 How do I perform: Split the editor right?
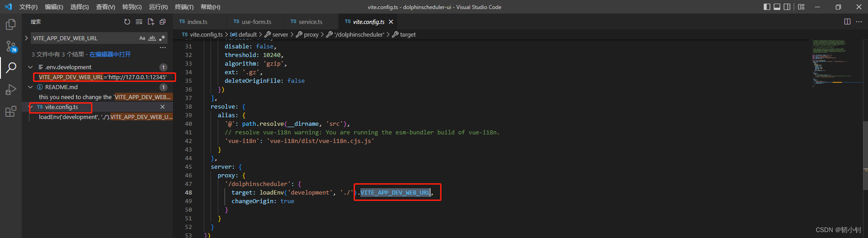(847, 22)
